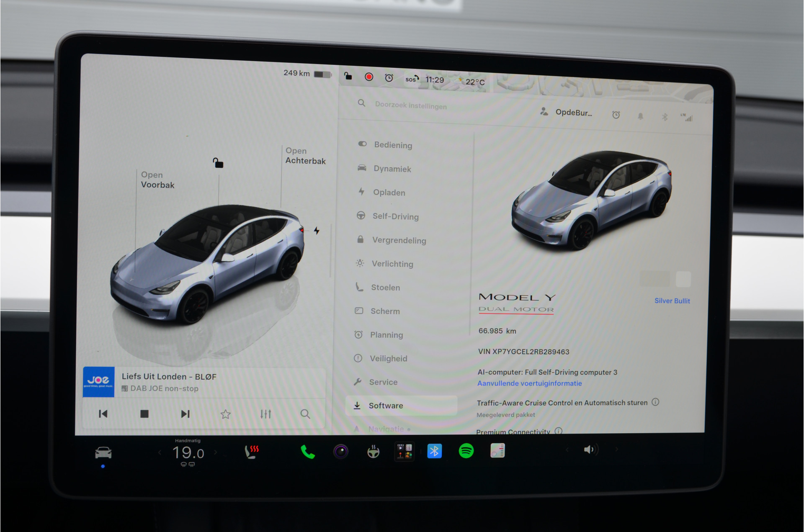This screenshot has width=804, height=532.
Task: Open the audio equalizer settings
Action: [x=266, y=414]
